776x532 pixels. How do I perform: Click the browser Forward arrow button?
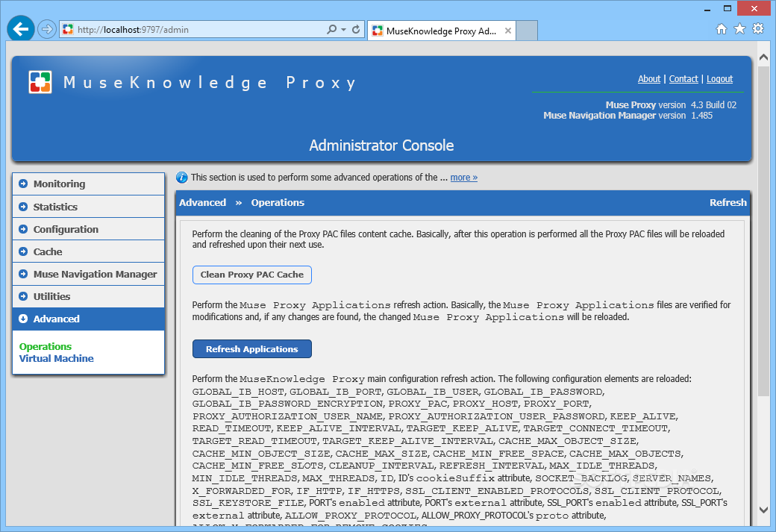[x=46, y=30]
